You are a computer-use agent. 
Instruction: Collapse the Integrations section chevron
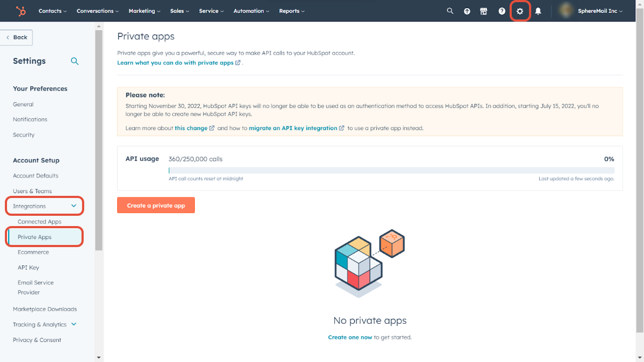(74, 206)
